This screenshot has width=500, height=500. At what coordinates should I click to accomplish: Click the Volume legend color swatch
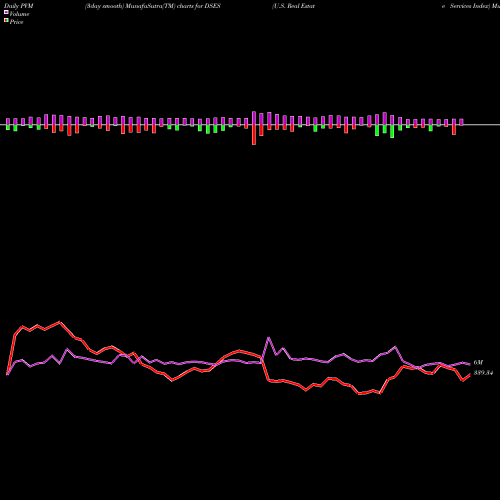click(x=6, y=12)
